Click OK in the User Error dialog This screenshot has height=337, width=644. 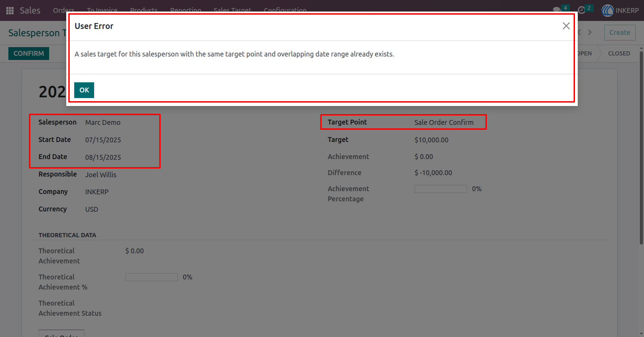(x=84, y=90)
